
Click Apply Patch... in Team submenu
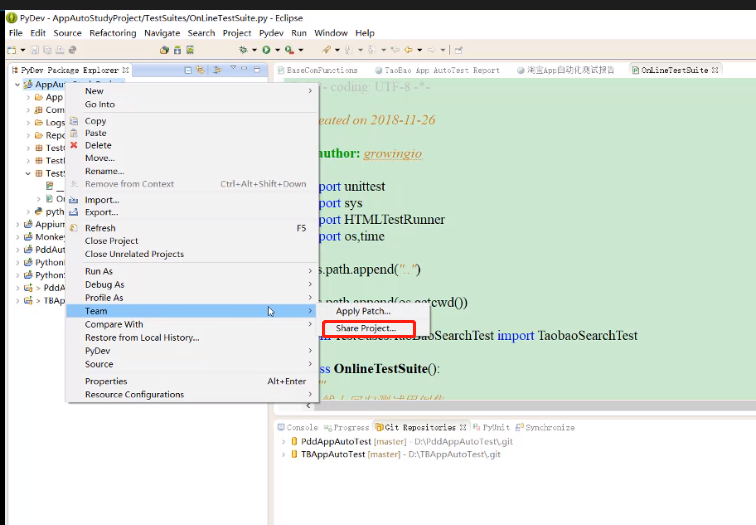coord(363,311)
